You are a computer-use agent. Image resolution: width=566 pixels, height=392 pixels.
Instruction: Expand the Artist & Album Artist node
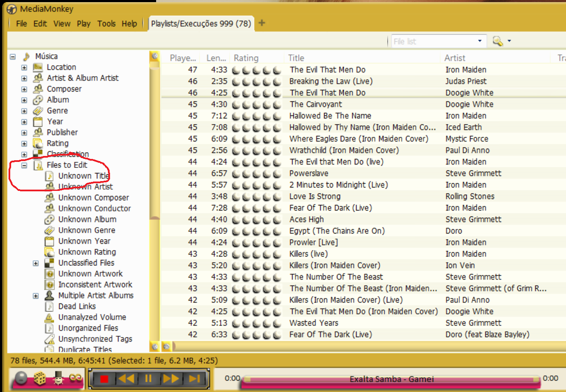[24, 78]
